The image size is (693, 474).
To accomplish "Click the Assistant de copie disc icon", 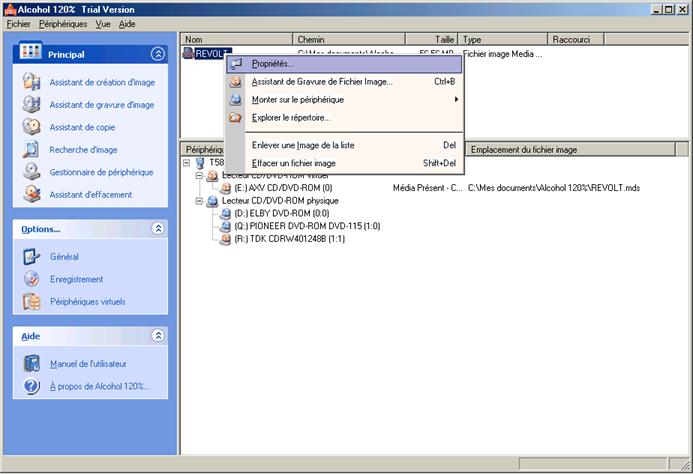I will tap(31, 127).
